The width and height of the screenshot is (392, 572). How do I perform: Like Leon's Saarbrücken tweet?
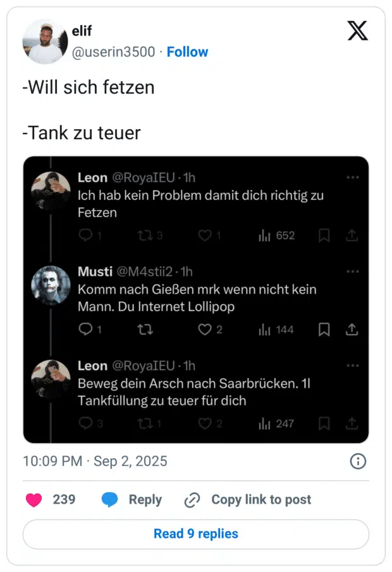point(205,423)
